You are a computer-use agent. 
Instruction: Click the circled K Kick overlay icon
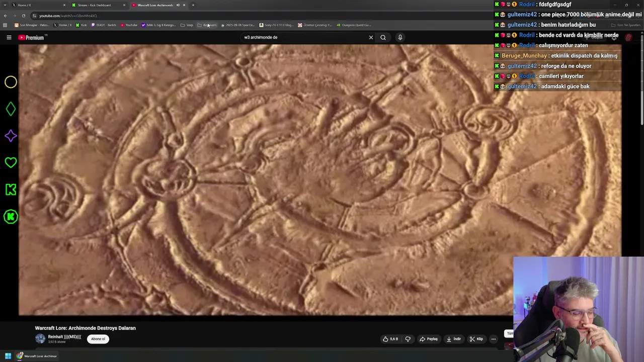coord(11,217)
